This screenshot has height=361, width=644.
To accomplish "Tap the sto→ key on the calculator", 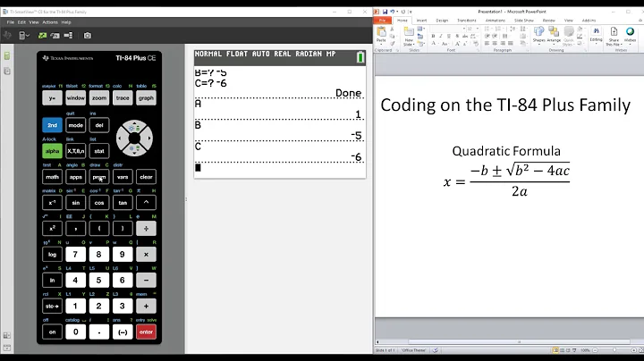I will coord(52,306).
